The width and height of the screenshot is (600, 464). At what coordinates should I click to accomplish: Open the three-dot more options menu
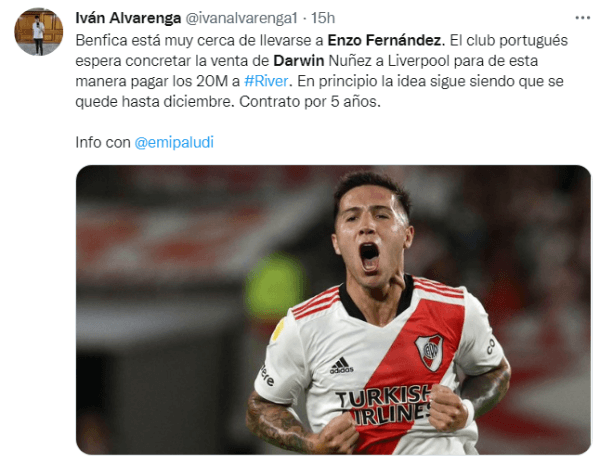pyautogui.click(x=582, y=18)
